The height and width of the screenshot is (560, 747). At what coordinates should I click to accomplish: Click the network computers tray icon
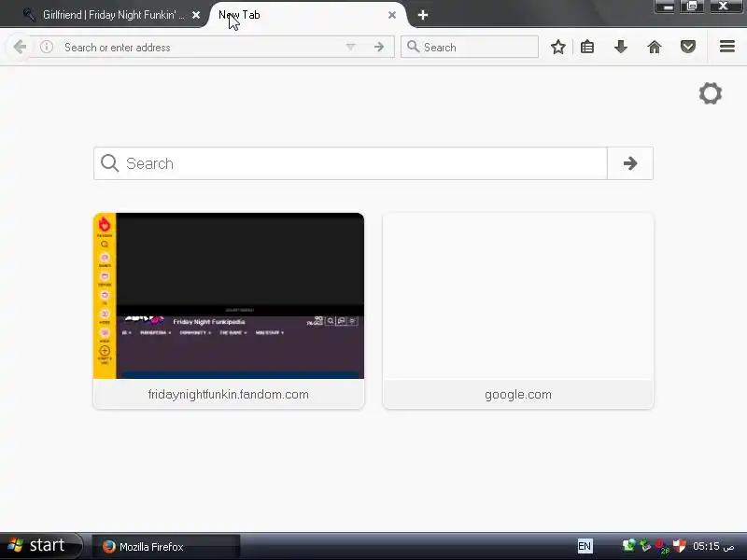(x=628, y=546)
